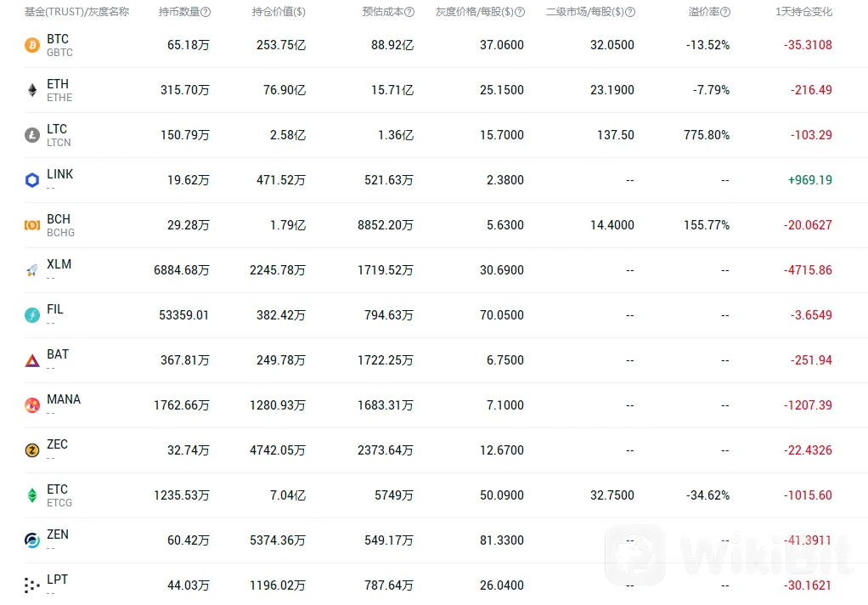
Task: Click the help icon beside 二级市场/每股($)
Action: click(630, 13)
